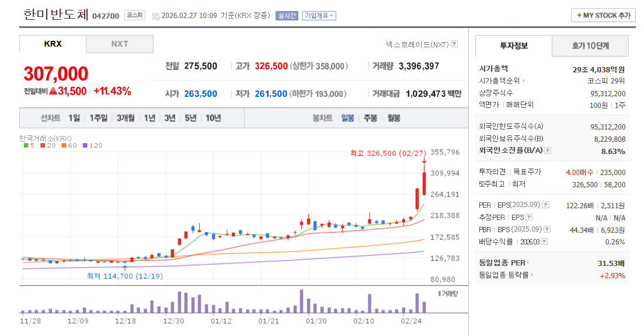Click purple 거래량 volume legend
This screenshot has height=336, width=644.
(x=448, y=293)
